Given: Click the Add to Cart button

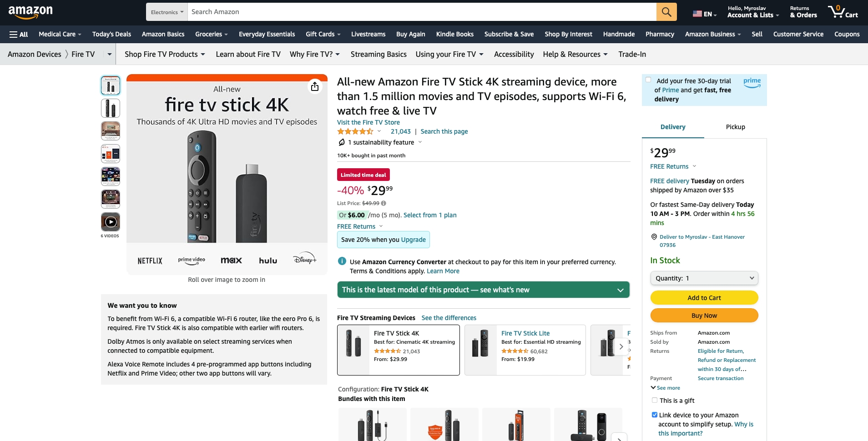Looking at the screenshot, I should (704, 298).
